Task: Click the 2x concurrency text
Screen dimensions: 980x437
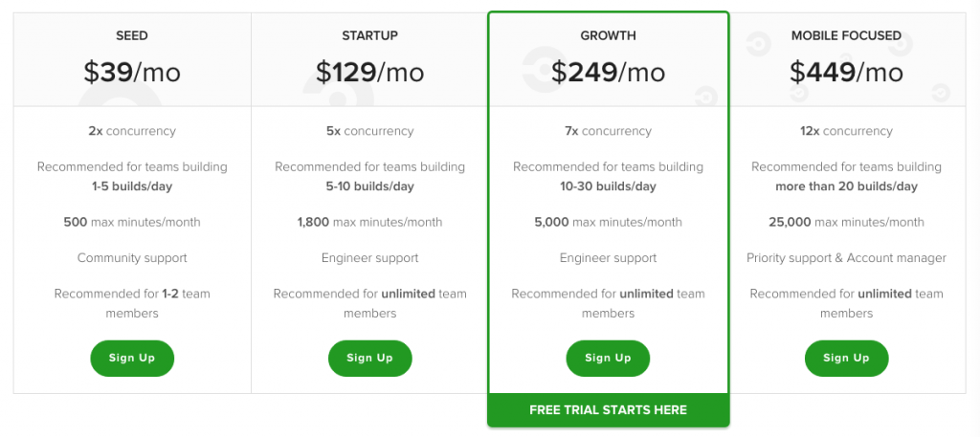Action: (x=132, y=131)
